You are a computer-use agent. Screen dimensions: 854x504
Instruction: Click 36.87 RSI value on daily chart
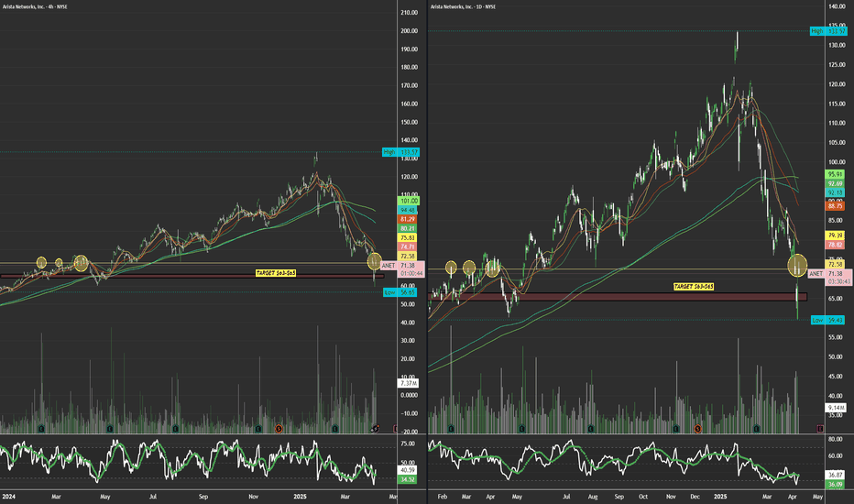tap(836, 475)
